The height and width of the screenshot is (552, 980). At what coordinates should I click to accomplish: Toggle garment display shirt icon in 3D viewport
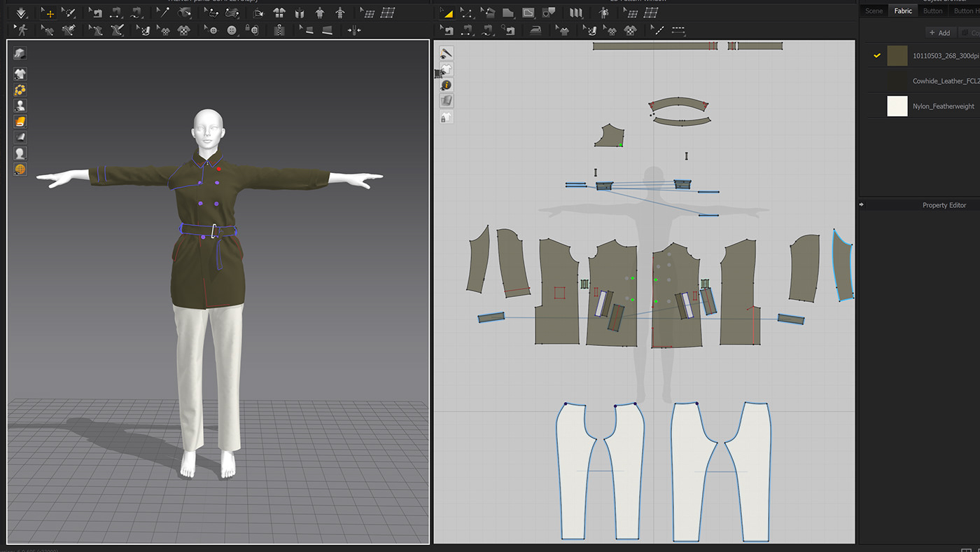20,74
